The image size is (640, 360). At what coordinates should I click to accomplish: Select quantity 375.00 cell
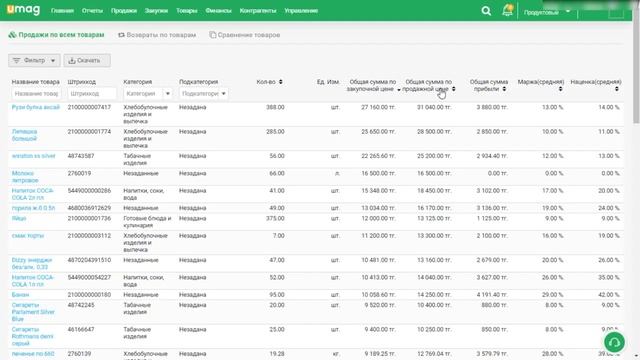tap(275, 218)
